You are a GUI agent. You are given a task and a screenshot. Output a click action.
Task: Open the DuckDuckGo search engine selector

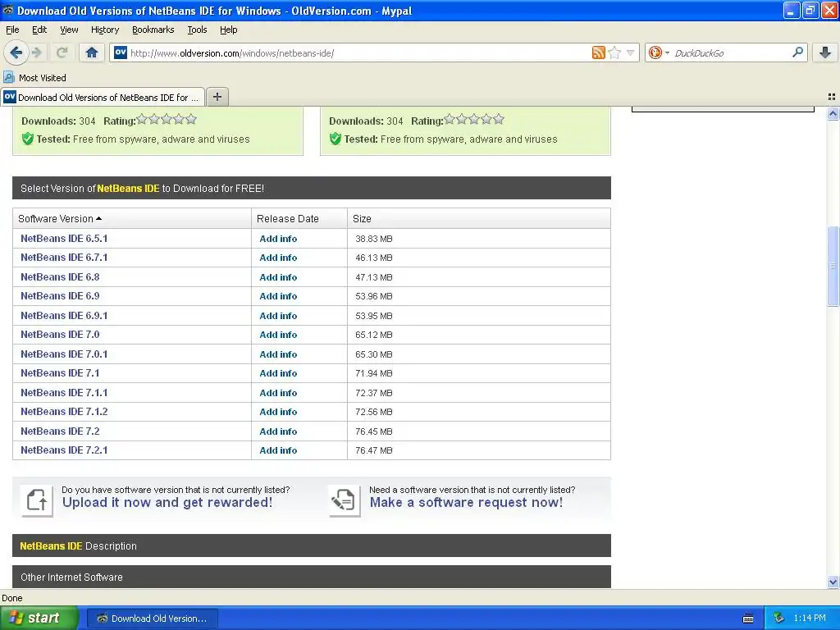click(659, 52)
